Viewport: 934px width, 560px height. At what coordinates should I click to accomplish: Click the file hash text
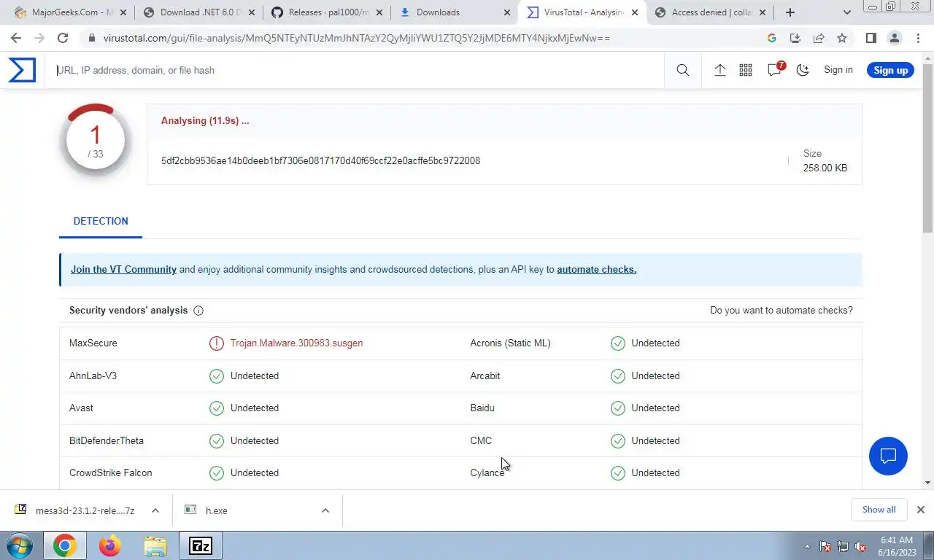point(320,160)
